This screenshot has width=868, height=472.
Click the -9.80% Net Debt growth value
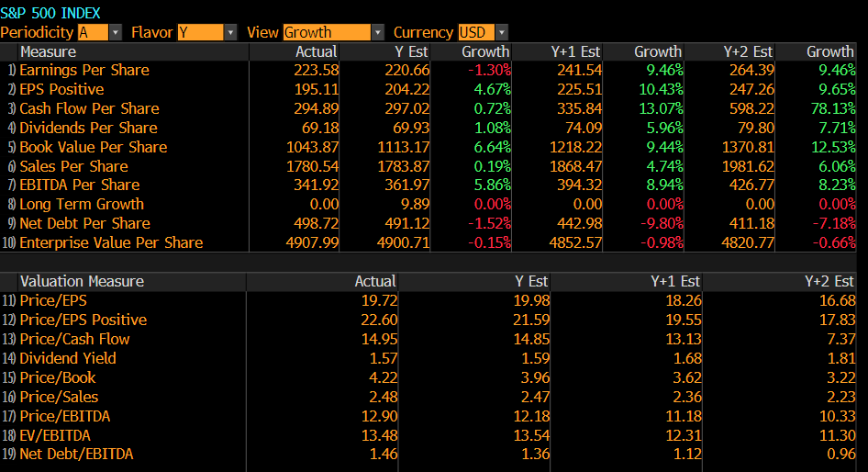(662, 224)
